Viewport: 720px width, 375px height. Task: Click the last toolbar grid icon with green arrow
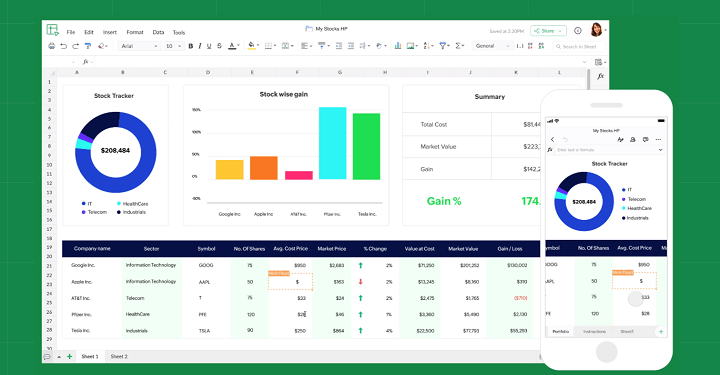(541, 46)
